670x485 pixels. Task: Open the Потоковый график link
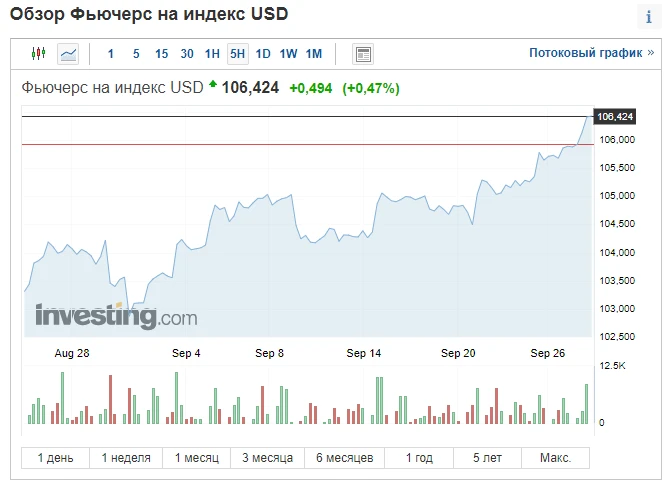pos(591,53)
